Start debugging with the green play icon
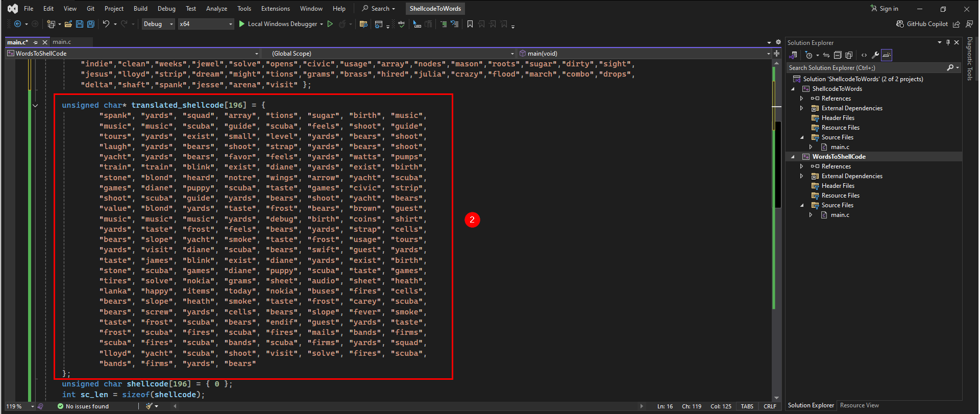 [x=242, y=24]
